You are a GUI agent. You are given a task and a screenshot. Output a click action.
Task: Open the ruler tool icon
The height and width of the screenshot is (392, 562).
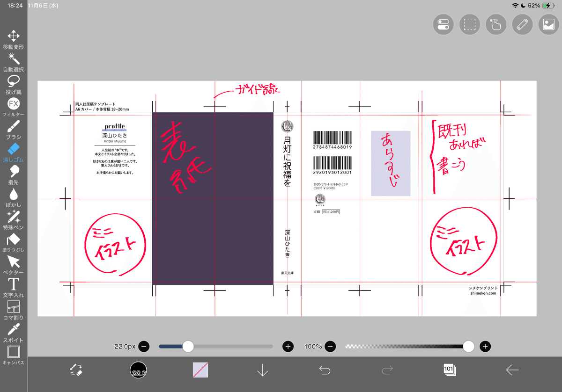(x=522, y=24)
